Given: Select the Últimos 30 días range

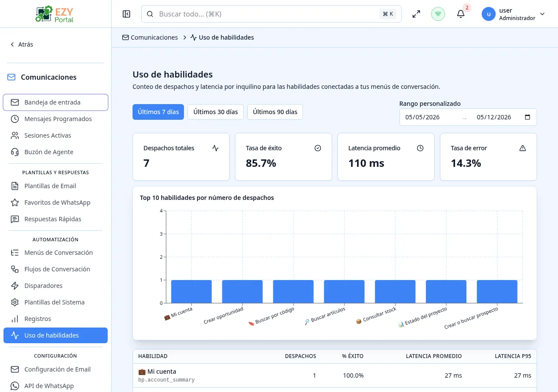Looking at the screenshot, I should pos(215,112).
